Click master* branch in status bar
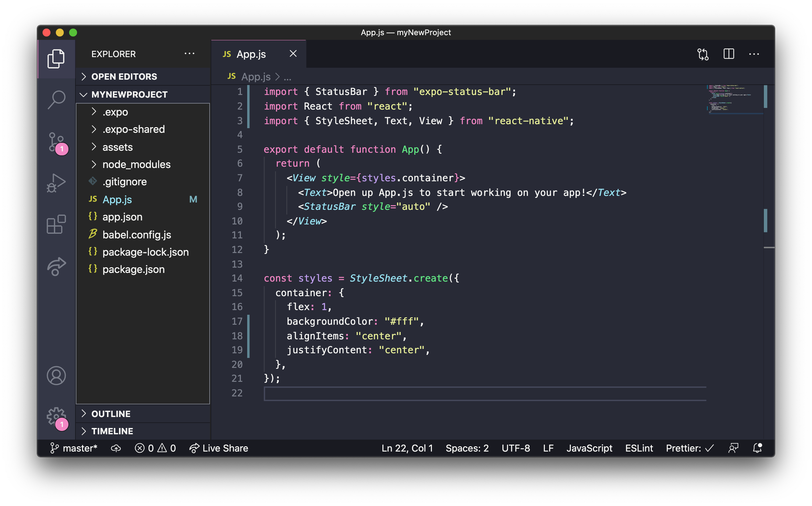The width and height of the screenshot is (812, 506). click(x=73, y=448)
